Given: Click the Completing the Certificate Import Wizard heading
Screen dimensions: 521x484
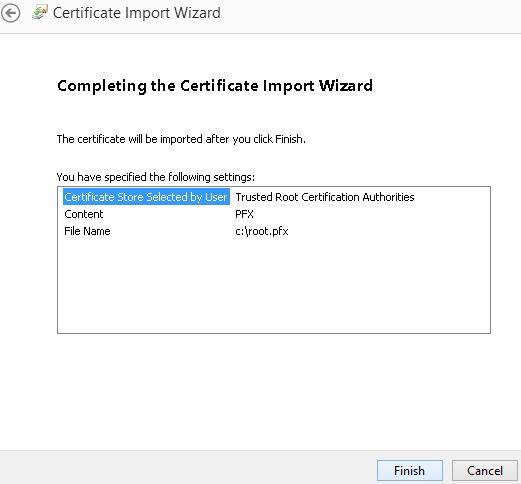Looking at the screenshot, I should click(215, 86).
